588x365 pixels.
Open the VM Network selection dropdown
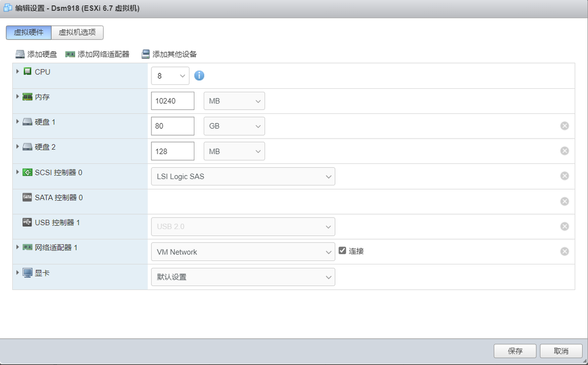[243, 252]
